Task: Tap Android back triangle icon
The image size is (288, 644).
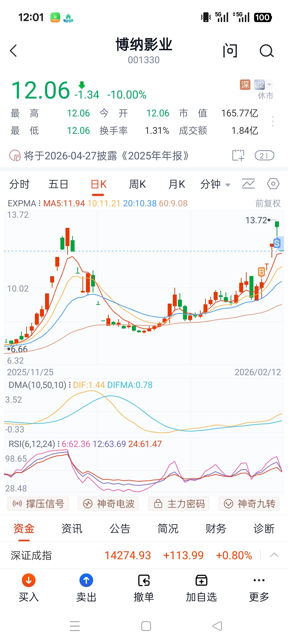Action: pyautogui.click(x=217, y=626)
